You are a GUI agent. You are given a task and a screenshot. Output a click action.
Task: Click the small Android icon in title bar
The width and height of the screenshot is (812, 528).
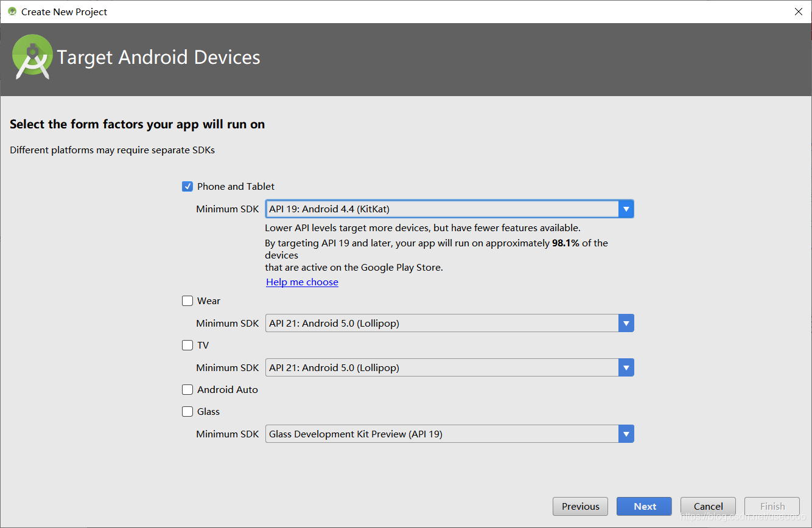coord(12,12)
